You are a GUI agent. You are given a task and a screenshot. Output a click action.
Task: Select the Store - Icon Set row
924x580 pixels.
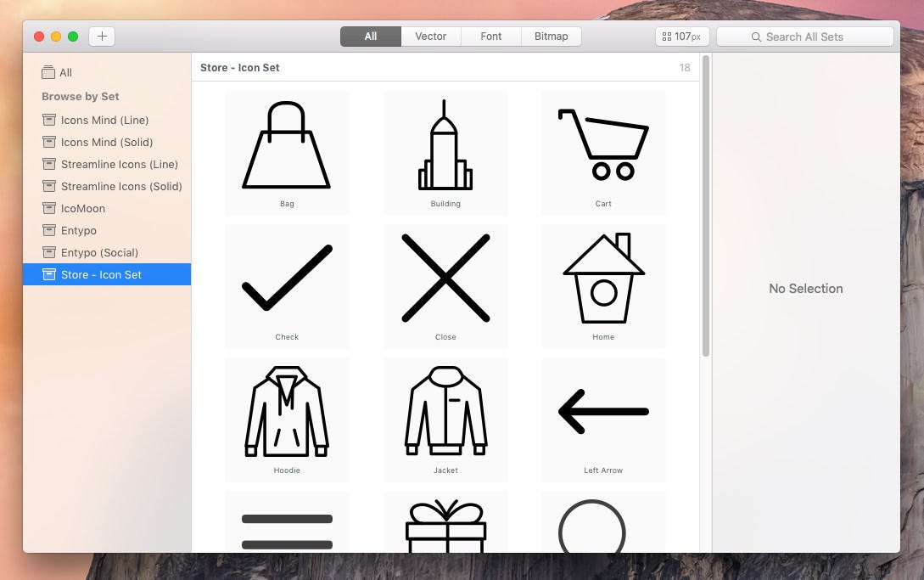107,274
